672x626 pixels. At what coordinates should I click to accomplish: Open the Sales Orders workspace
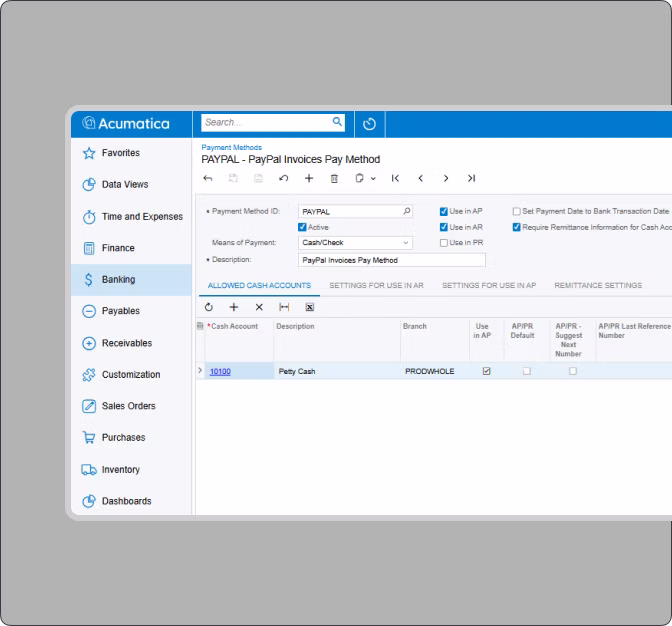click(x=131, y=406)
